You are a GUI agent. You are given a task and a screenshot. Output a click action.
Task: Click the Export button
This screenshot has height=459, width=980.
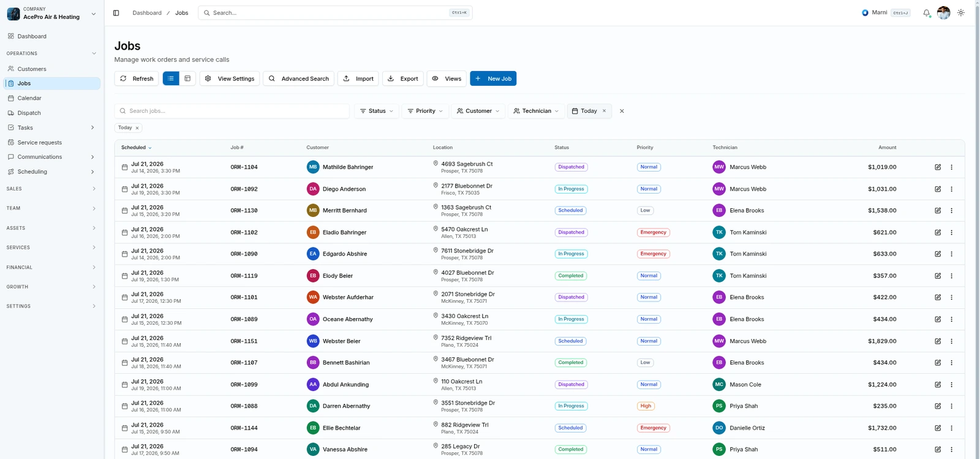[x=403, y=78]
